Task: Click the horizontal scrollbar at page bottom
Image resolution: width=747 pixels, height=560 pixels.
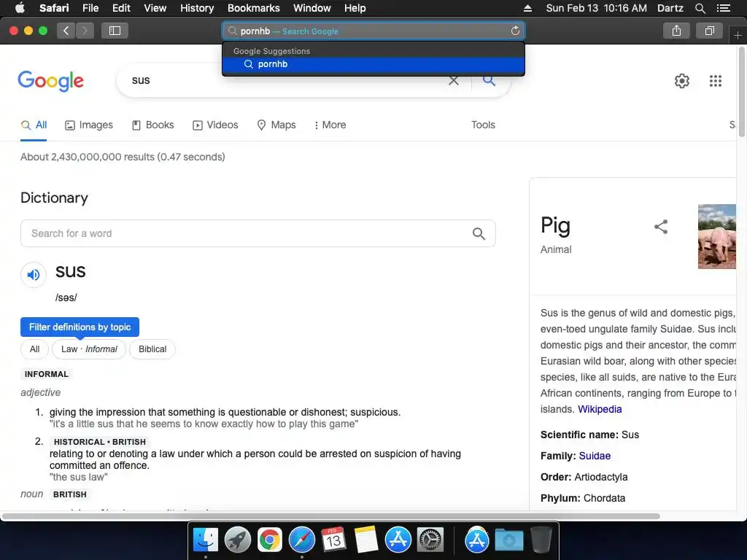Action: click(x=331, y=516)
